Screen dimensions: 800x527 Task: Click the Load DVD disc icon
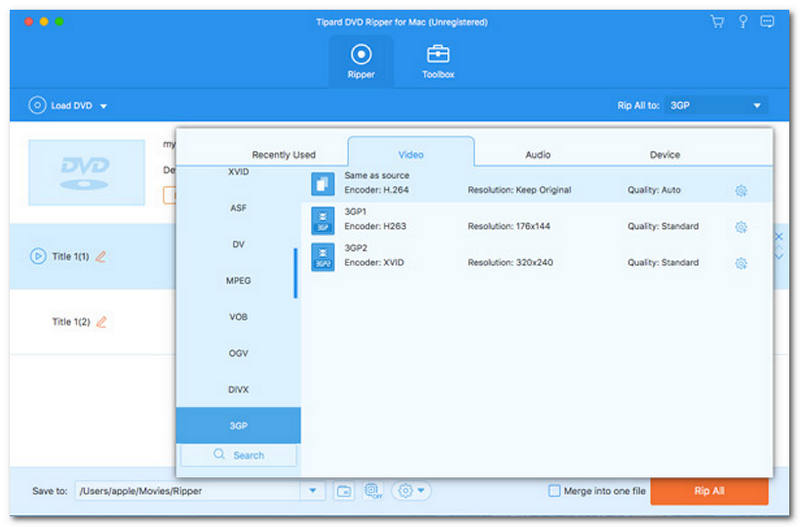(37, 106)
